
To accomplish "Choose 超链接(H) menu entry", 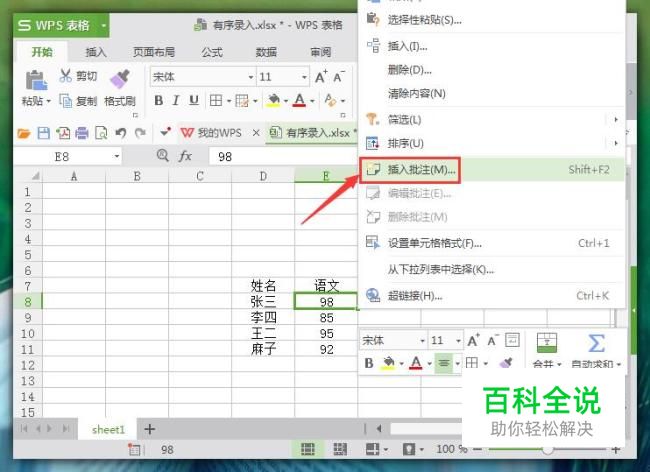I will [x=492, y=295].
